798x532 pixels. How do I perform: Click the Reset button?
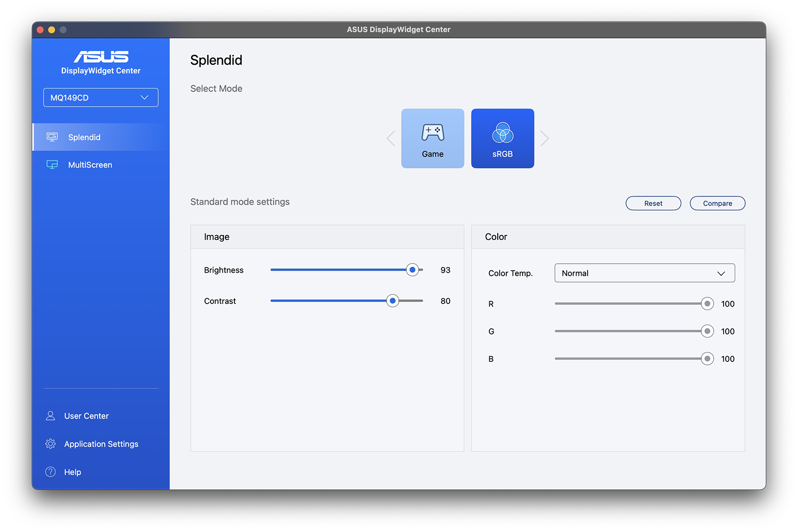pyautogui.click(x=653, y=203)
